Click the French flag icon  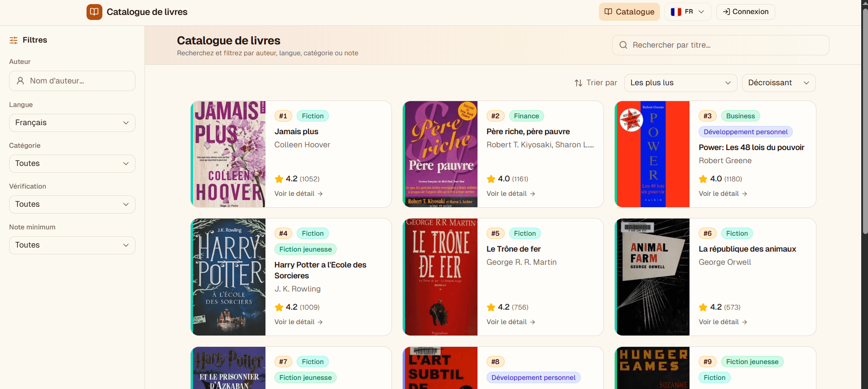pos(676,12)
